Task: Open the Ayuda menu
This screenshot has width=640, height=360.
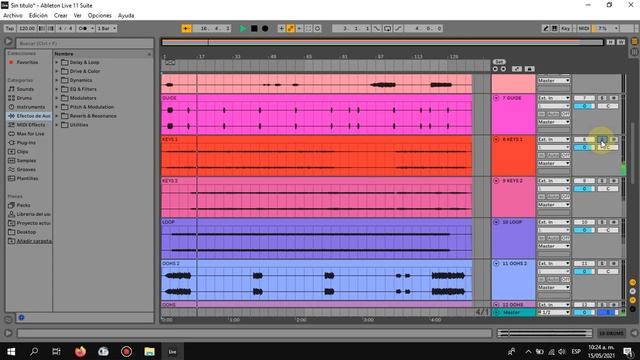Action: pos(126,16)
